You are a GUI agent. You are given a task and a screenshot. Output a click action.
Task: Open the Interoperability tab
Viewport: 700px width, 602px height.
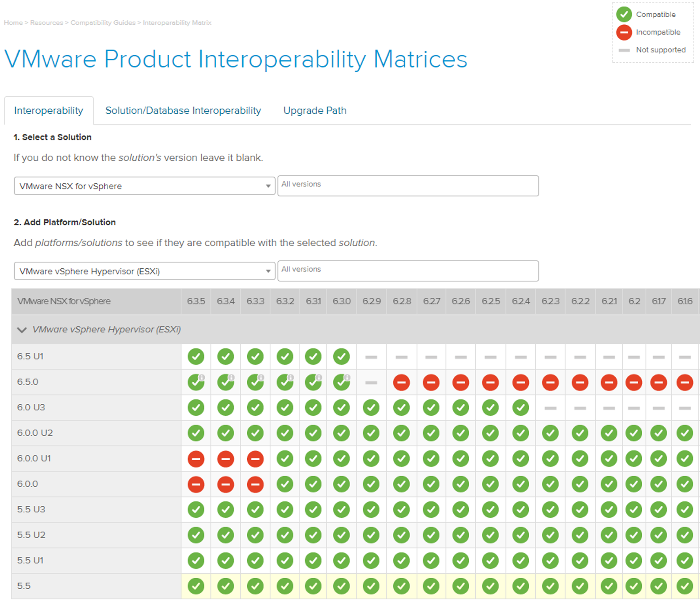(x=49, y=110)
